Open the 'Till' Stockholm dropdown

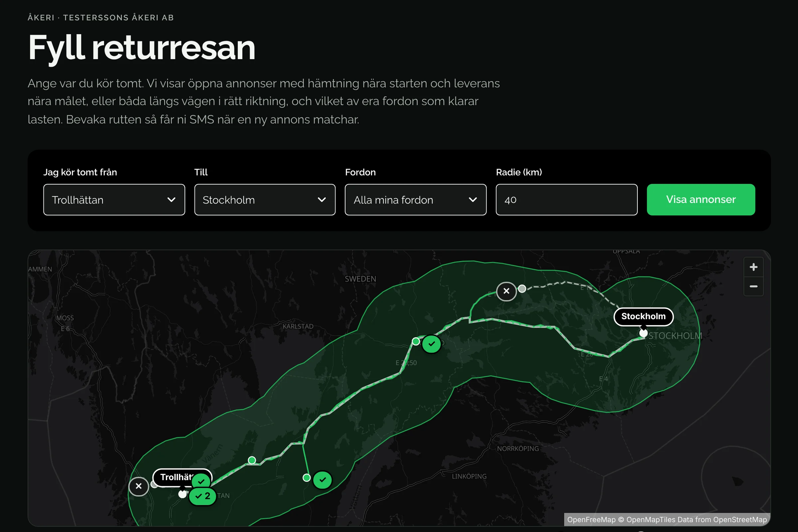265,199
